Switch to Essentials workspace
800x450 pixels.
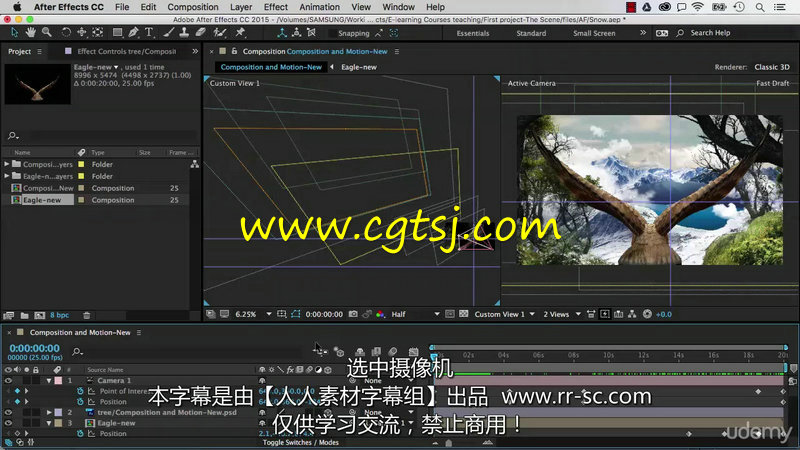(x=472, y=33)
